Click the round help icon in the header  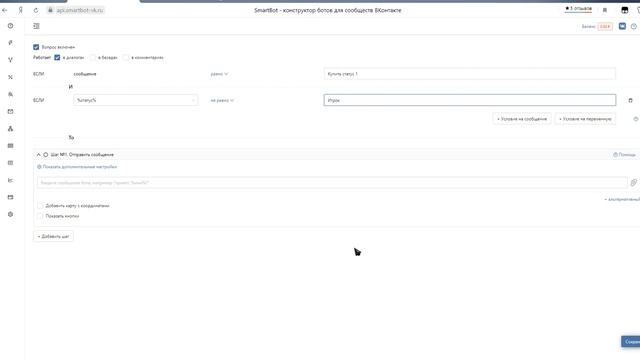pyautogui.click(x=634, y=27)
